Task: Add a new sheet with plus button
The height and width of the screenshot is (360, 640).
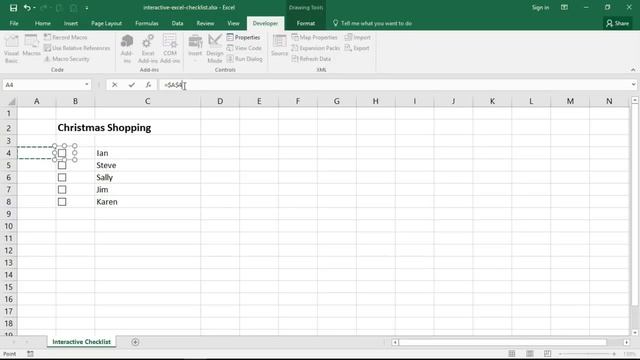Action: [135, 342]
